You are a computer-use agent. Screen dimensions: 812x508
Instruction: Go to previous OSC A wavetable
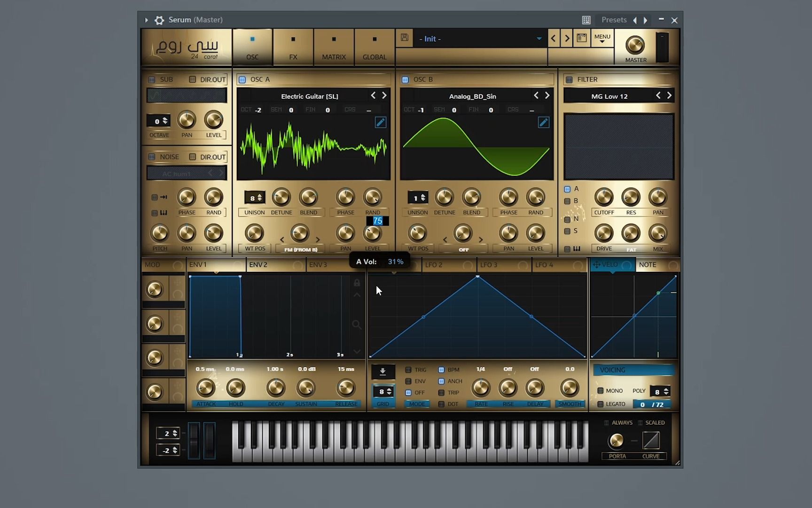click(x=373, y=95)
